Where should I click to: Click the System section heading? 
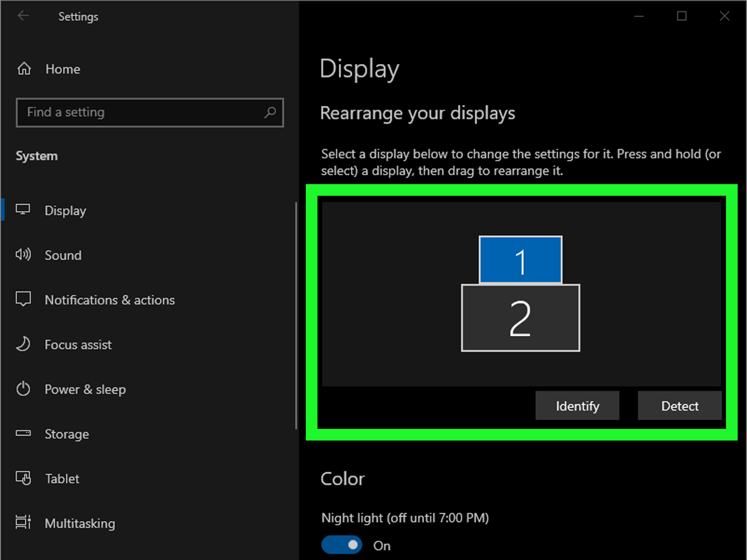[37, 156]
